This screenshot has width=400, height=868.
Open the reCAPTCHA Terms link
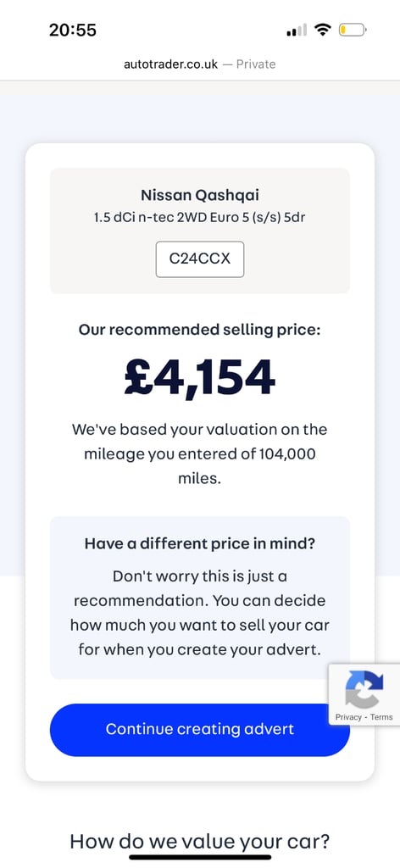[381, 717]
